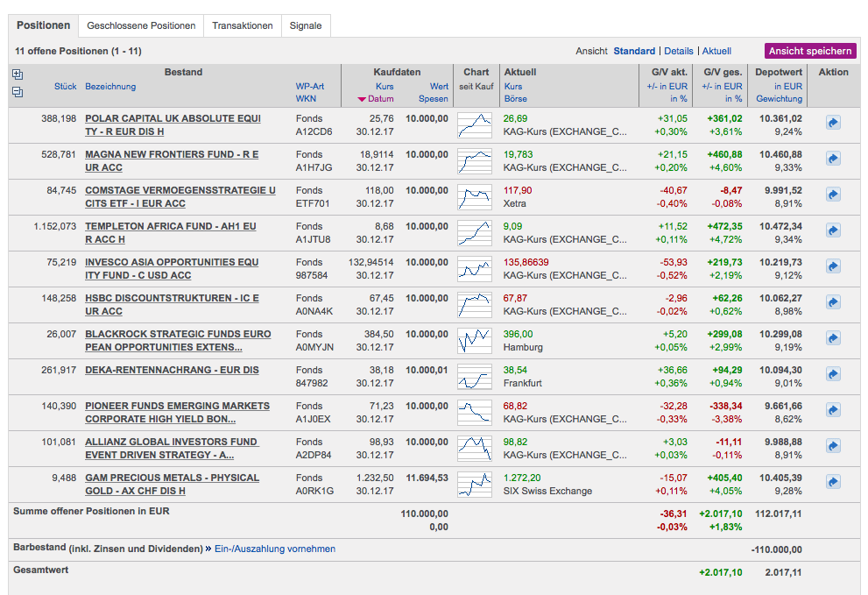The height and width of the screenshot is (595, 868).
Task: Open action icon for Magna New Frontiers
Action: tap(833, 159)
